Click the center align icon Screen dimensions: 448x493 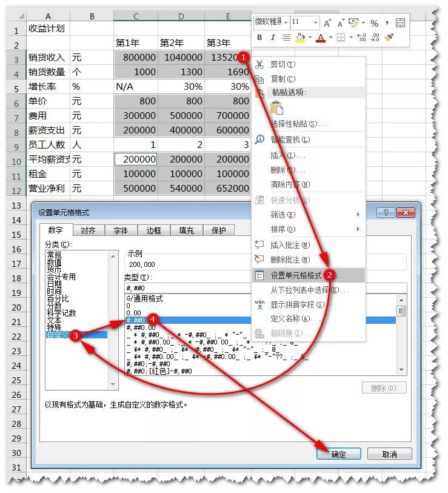[286, 38]
